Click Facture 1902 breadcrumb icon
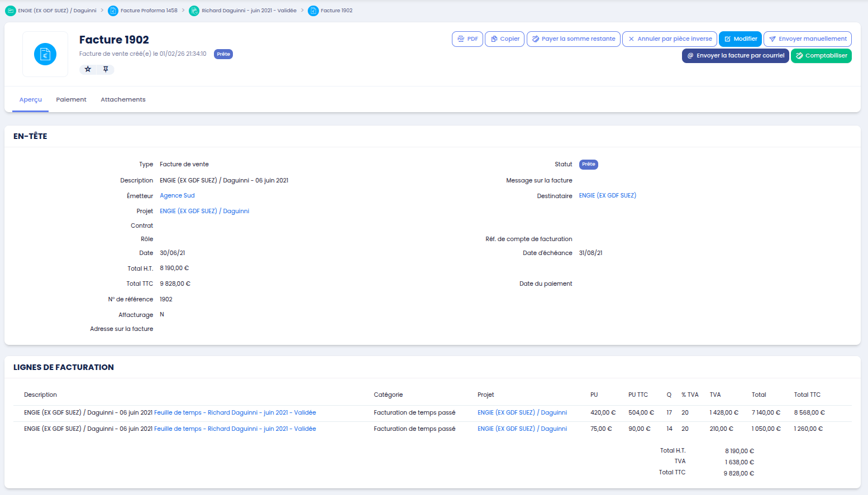The height and width of the screenshot is (495, 868). (313, 11)
